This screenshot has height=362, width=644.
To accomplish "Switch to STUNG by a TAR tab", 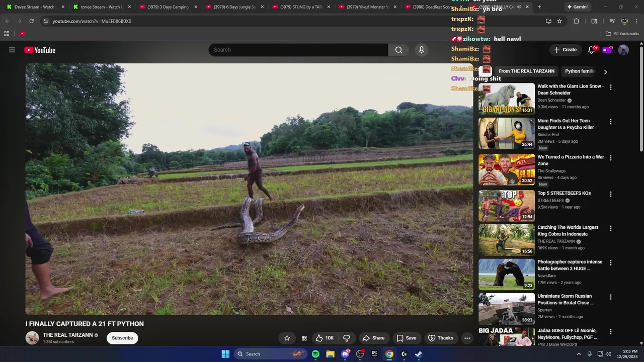I will click(x=300, y=7).
